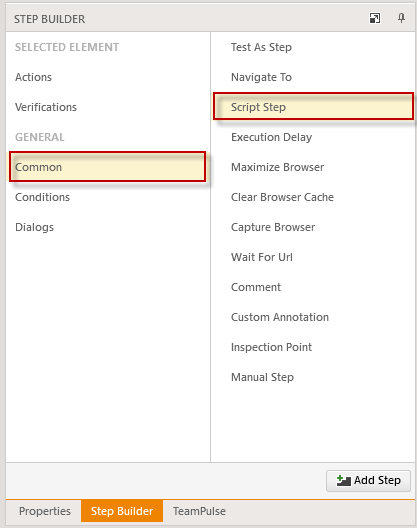Open the TeamPulse tab
This screenshot has width=417, height=528.
199,511
